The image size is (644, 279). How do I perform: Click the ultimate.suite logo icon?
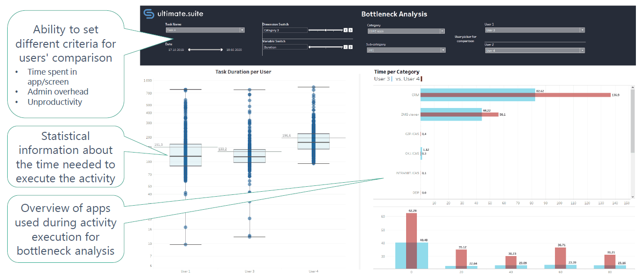point(148,14)
